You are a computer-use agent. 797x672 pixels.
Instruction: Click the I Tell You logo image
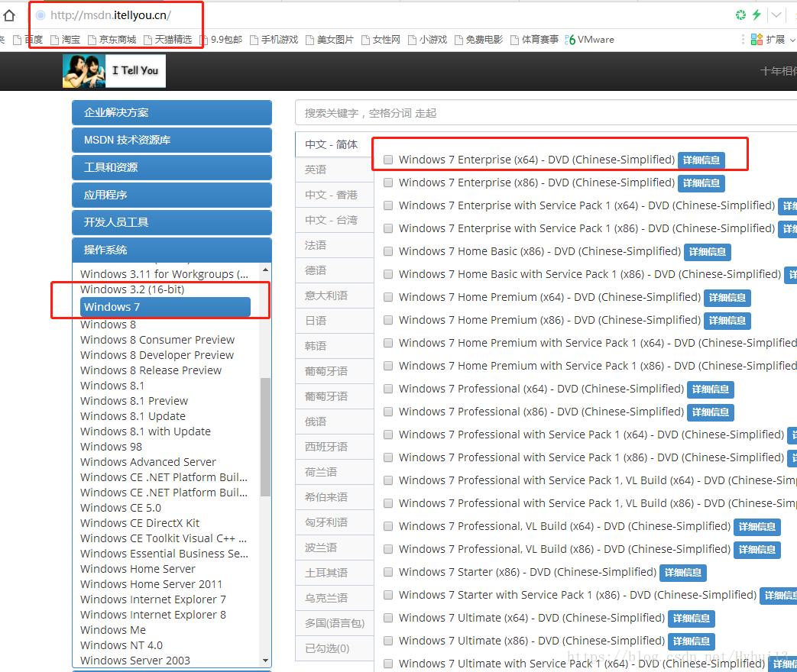tap(114, 70)
